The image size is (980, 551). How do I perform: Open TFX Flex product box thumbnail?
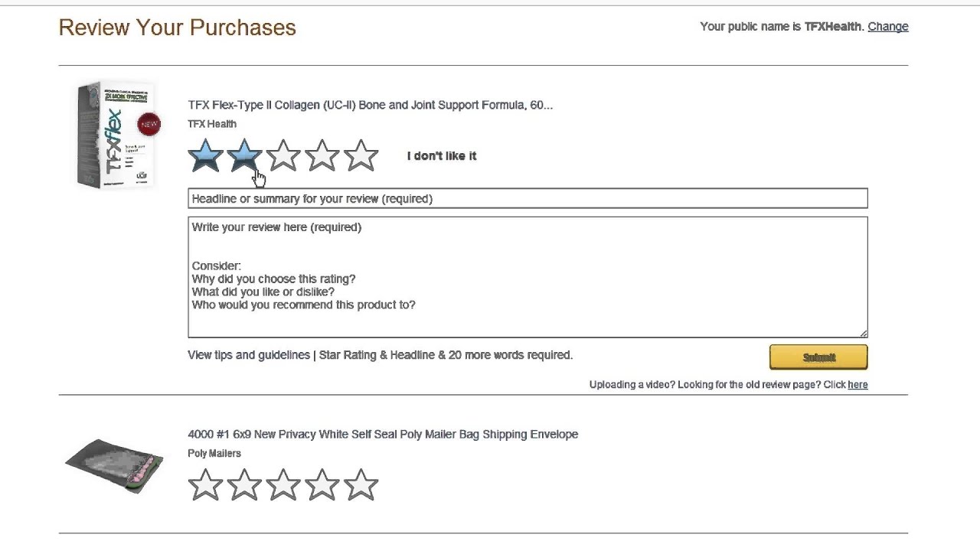point(116,135)
